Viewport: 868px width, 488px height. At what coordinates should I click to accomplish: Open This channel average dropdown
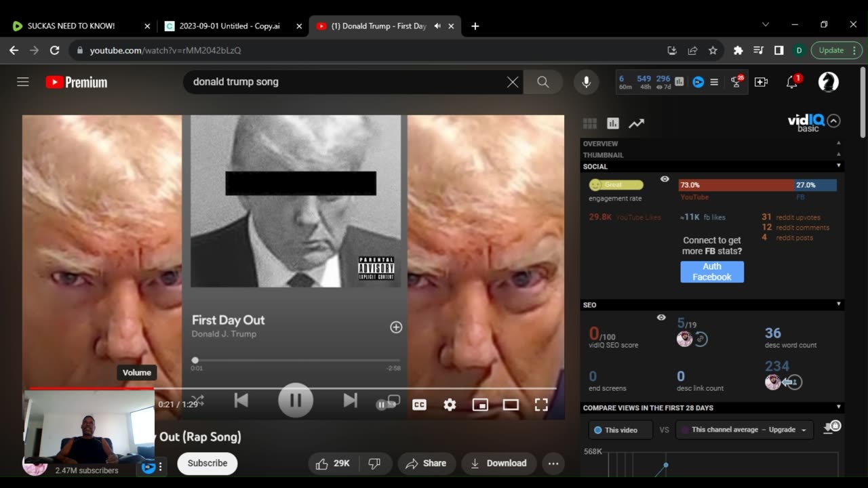(x=745, y=430)
